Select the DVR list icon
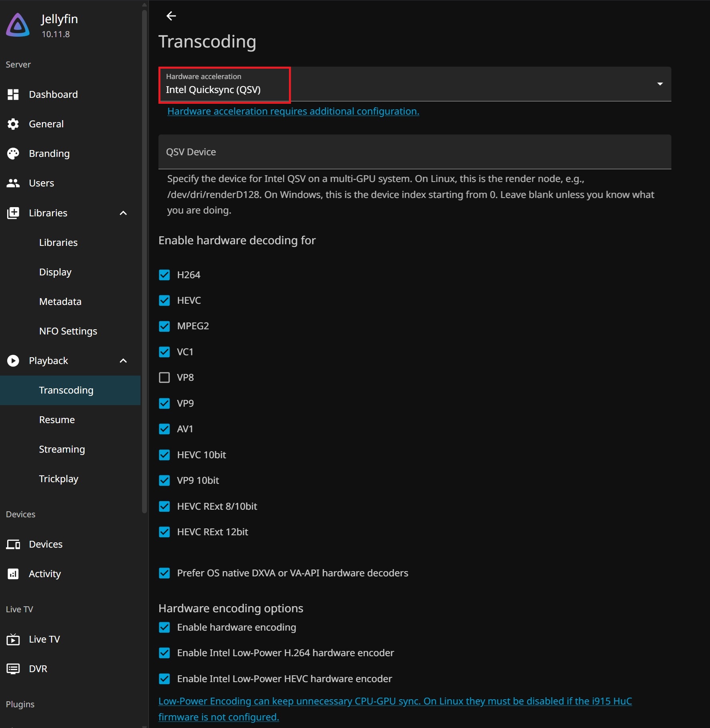Screen dimensions: 710x728 click(13, 669)
